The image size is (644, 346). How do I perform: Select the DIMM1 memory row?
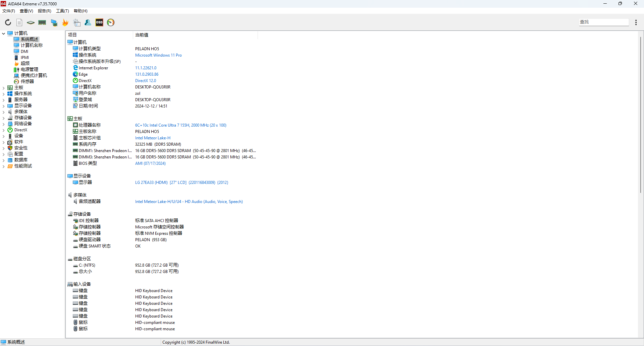105,151
